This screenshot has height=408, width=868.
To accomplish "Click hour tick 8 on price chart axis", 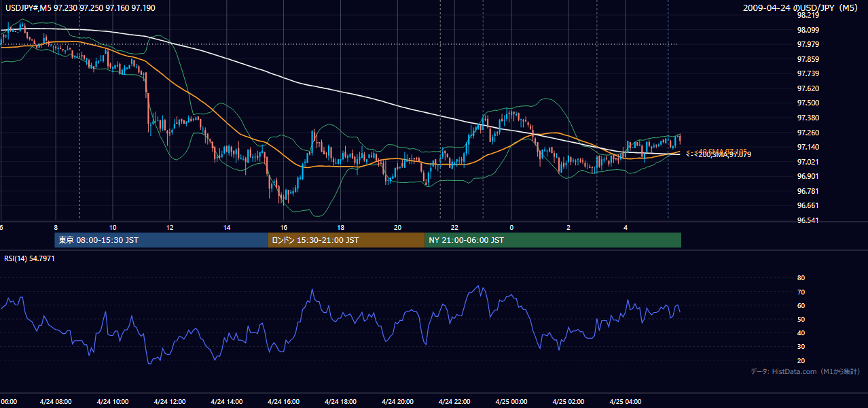I will point(56,227).
